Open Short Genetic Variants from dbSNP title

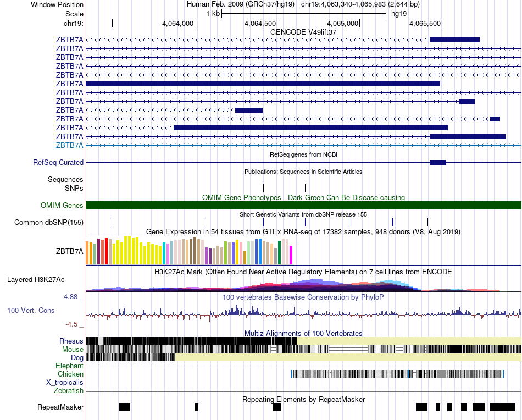pos(303,214)
